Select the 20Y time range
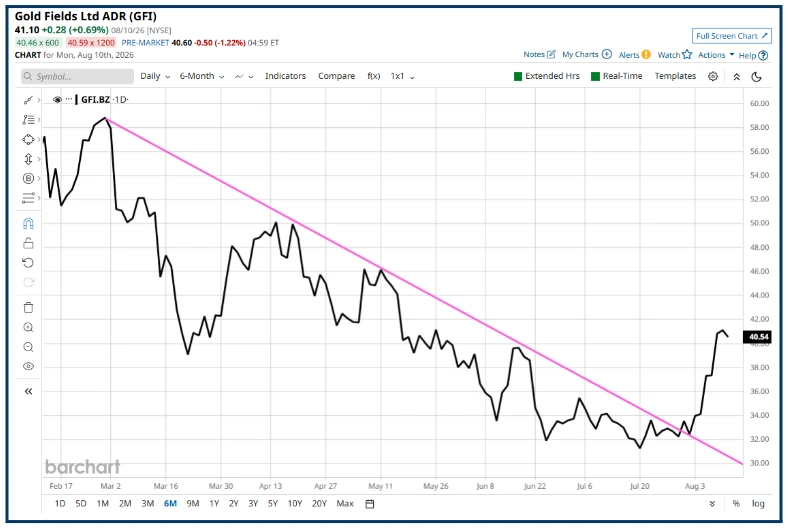The width and height of the screenshot is (788, 528). point(319,503)
